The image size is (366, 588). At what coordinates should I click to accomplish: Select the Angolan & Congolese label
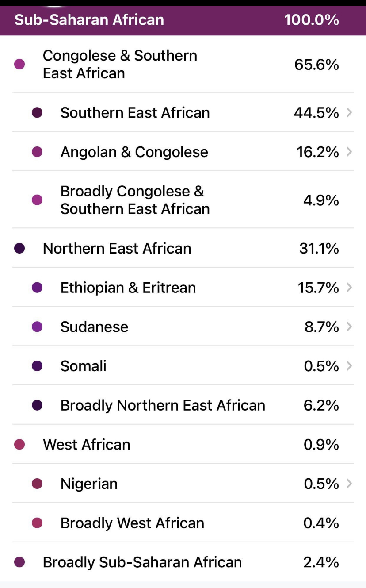134,152
